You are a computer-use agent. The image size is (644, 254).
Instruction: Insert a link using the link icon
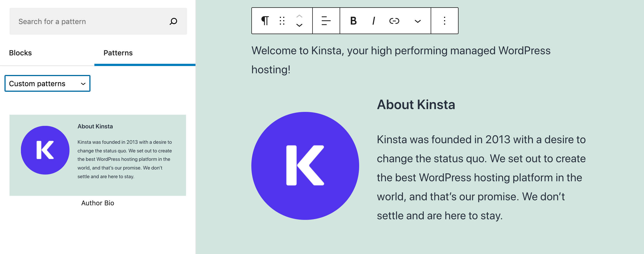394,21
